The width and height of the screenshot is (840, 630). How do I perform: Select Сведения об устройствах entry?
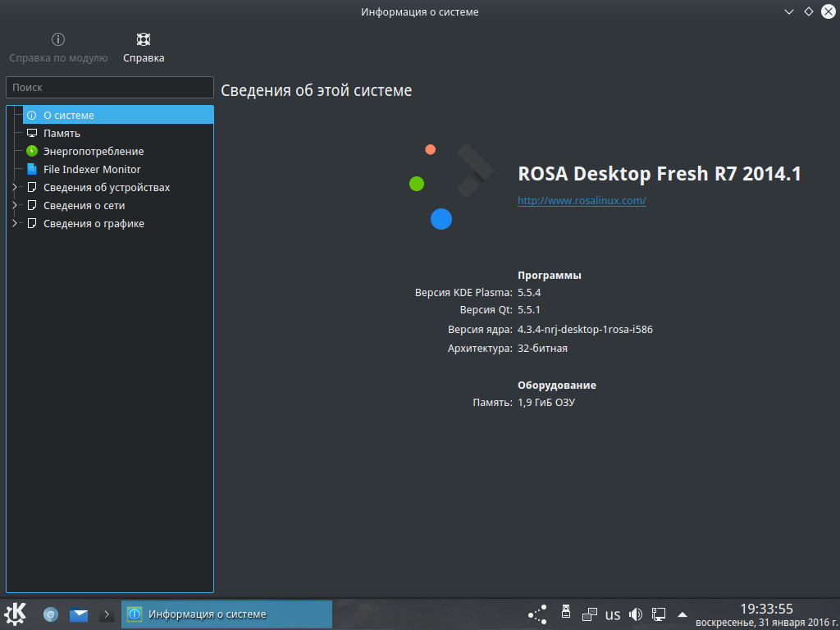[x=107, y=188]
